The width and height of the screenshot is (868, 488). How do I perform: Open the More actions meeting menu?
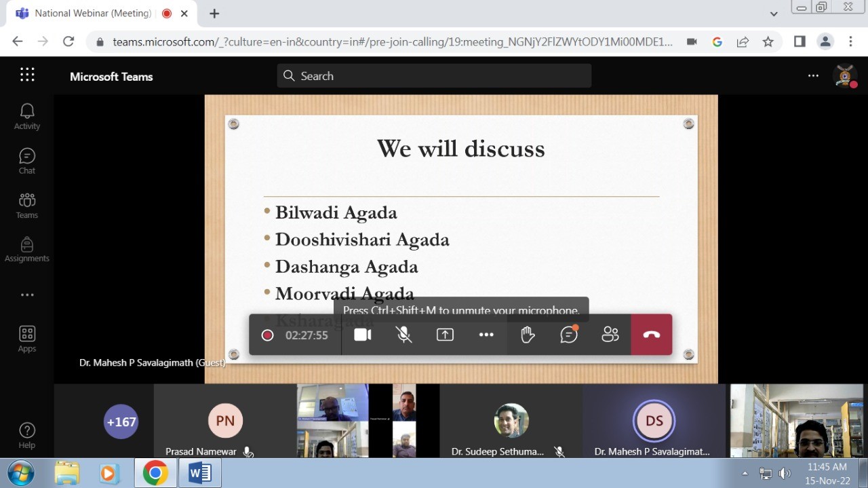pos(486,335)
